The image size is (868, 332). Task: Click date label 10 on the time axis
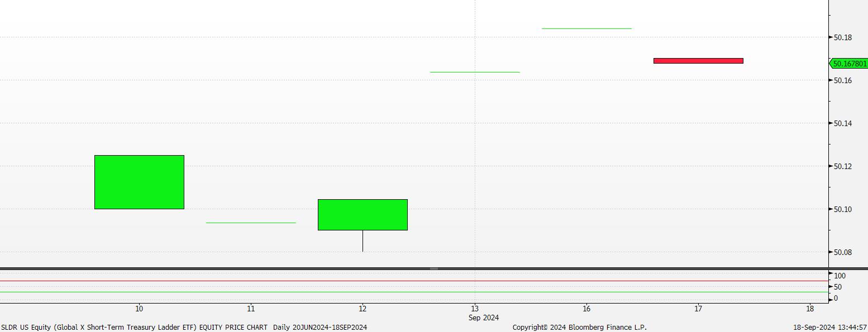(139, 309)
